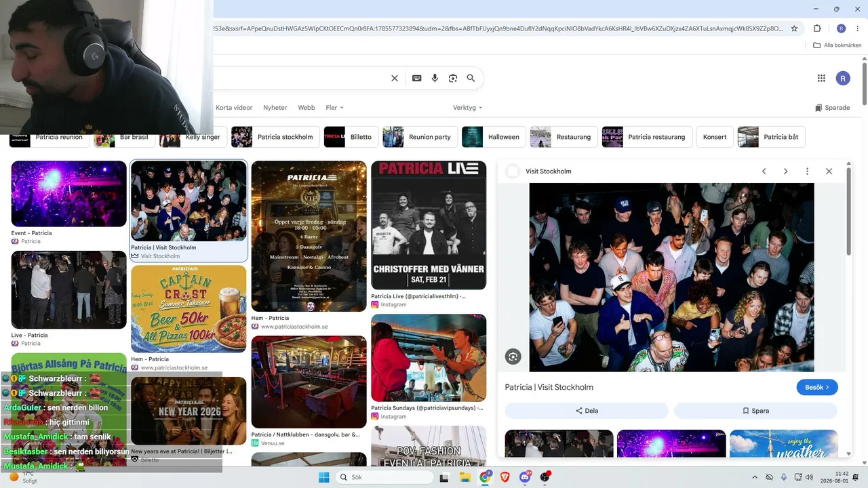Open the Windows Start menu
The width and height of the screenshot is (868, 488).
[324, 477]
